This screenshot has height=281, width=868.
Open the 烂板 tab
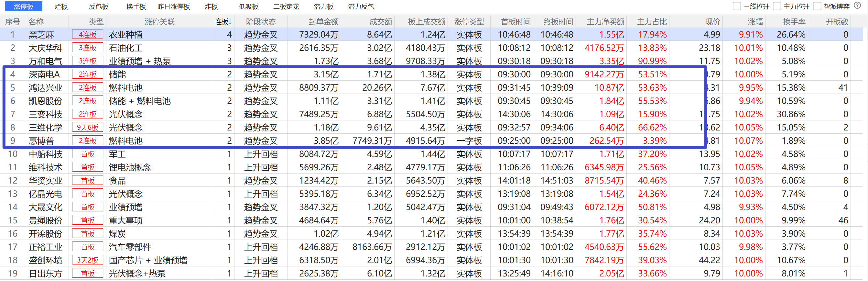61,6
